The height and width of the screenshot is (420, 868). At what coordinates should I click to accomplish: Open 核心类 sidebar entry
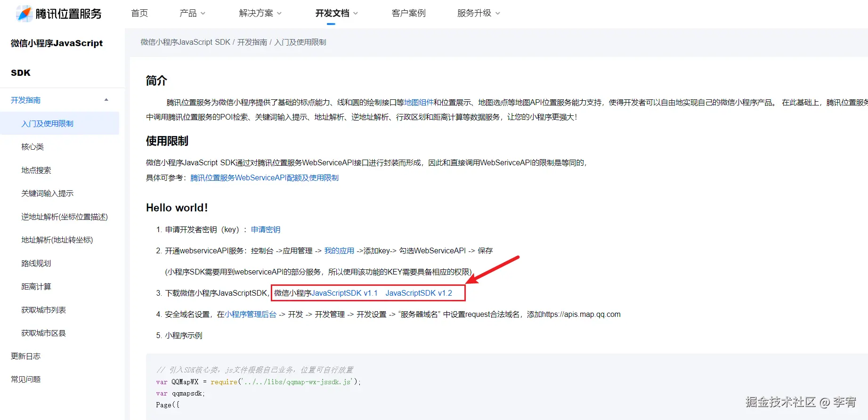pyautogui.click(x=32, y=147)
